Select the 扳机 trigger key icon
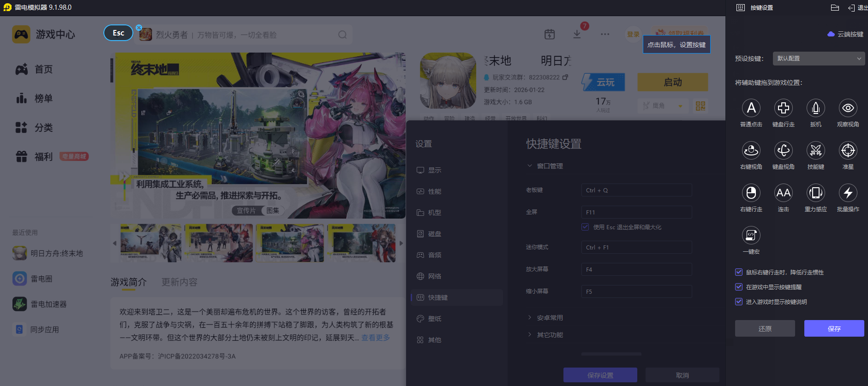The width and height of the screenshot is (868, 386). pos(816,108)
